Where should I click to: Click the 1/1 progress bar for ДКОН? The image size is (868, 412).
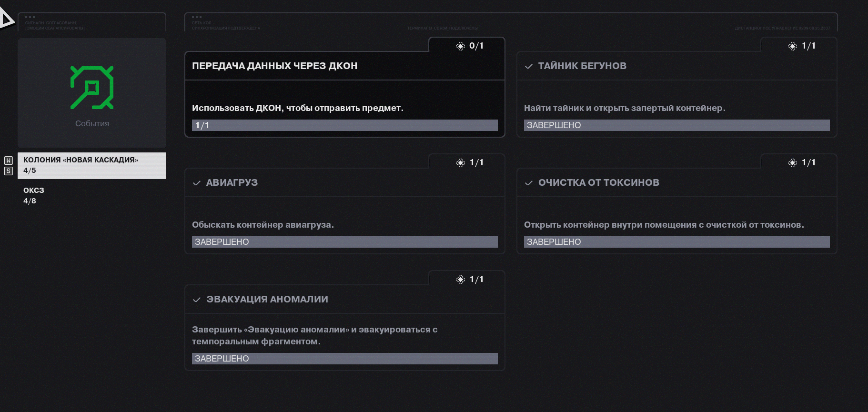tap(344, 125)
